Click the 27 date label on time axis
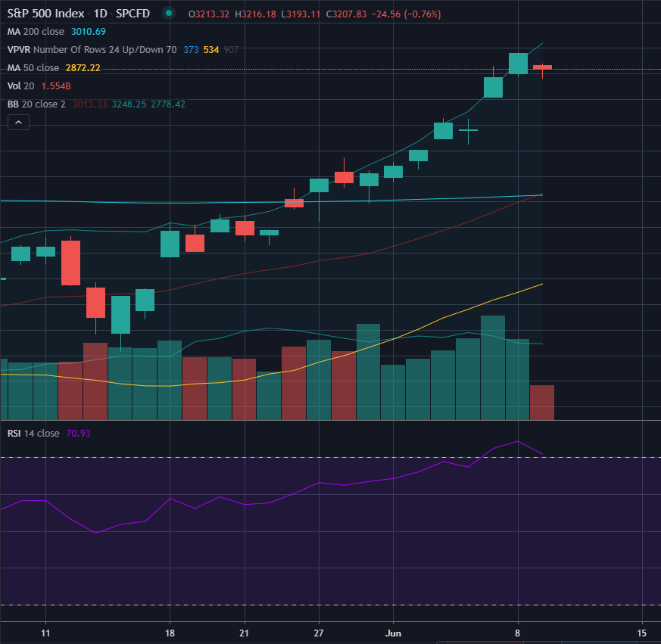 (319, 633)
